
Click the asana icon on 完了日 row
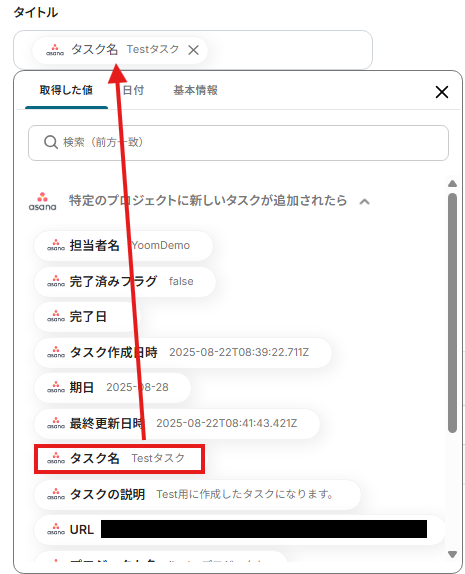56,317
